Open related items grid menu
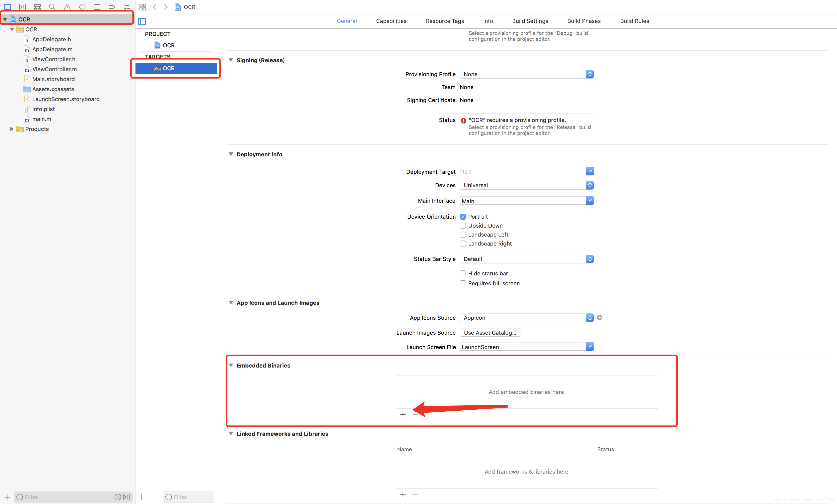The height and width of the screenshot is (504, 837). click(x=143, y=7)
